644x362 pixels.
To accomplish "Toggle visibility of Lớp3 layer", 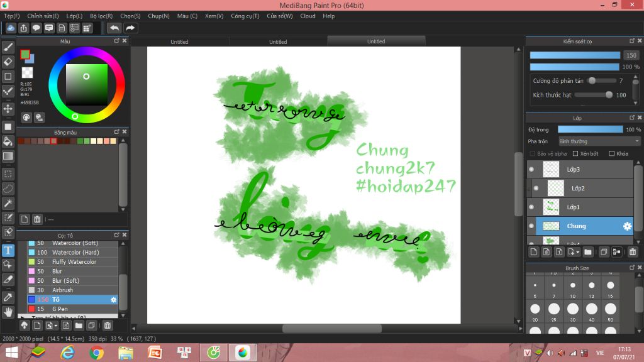I will [x=531, y=170].
